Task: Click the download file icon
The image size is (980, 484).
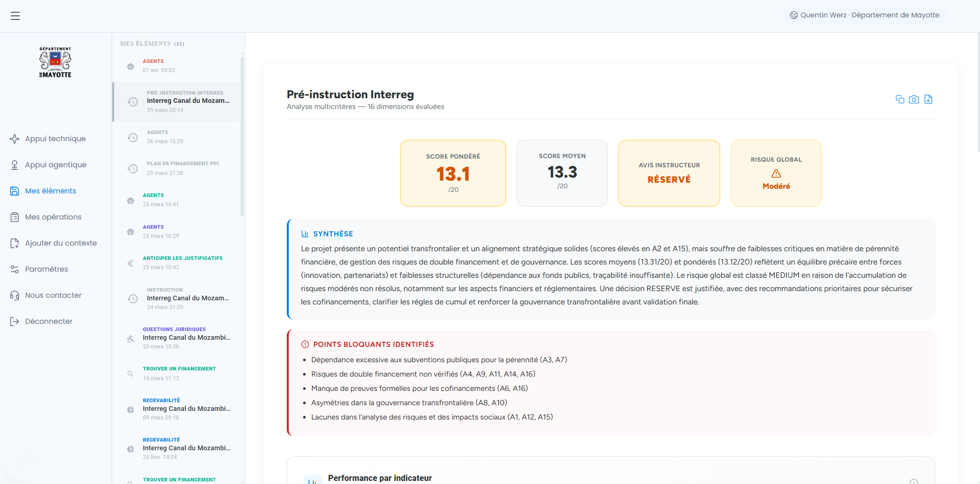Action: pos(928,99)
